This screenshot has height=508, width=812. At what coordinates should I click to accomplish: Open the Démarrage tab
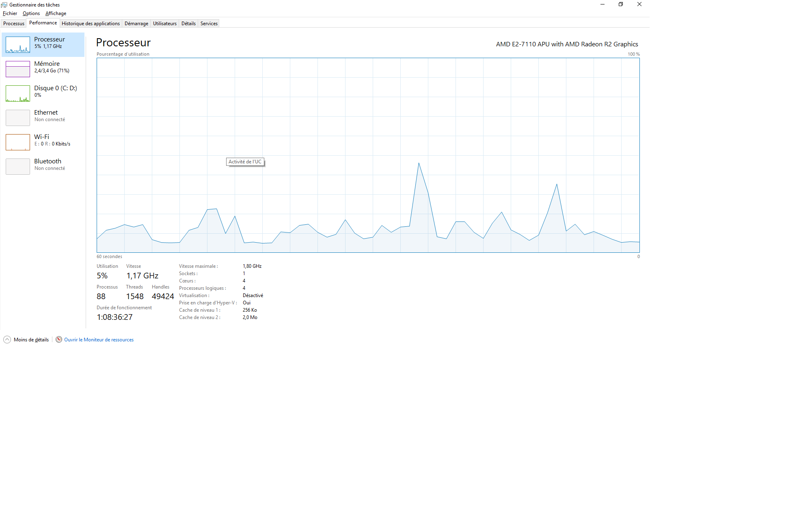tap(136, 24)
